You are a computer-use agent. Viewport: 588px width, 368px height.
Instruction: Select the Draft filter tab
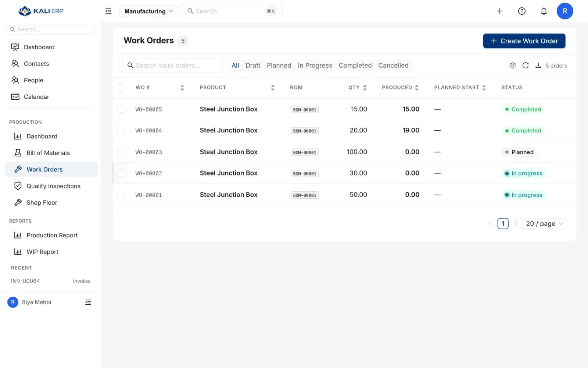point(253,65)
